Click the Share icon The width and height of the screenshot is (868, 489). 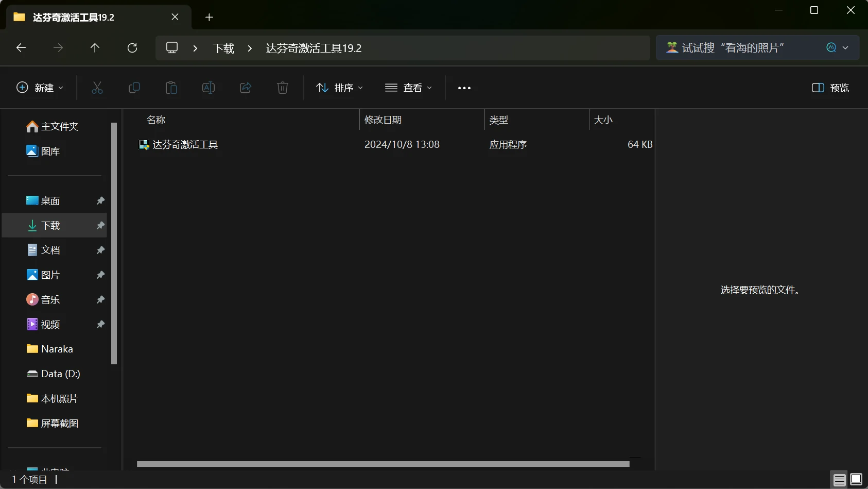(x=246, y=88)
